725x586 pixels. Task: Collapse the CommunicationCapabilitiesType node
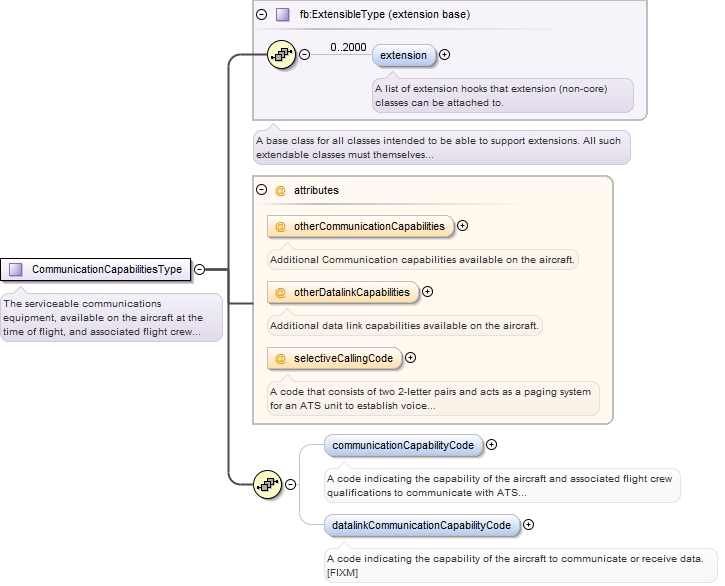click(200, 269)
